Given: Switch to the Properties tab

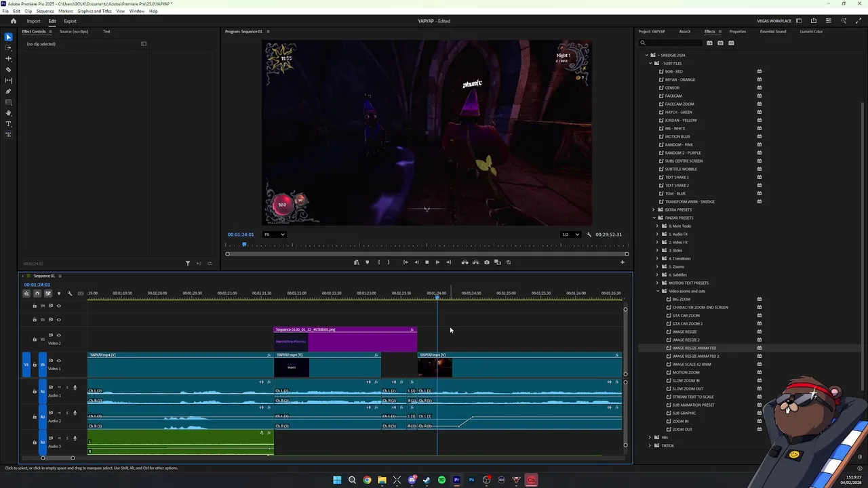Looking at the screenshot, I should [737, 31].
